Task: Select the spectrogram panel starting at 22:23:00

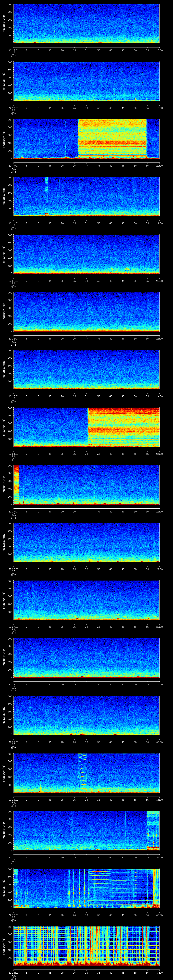Action: [x=86, y=369]
